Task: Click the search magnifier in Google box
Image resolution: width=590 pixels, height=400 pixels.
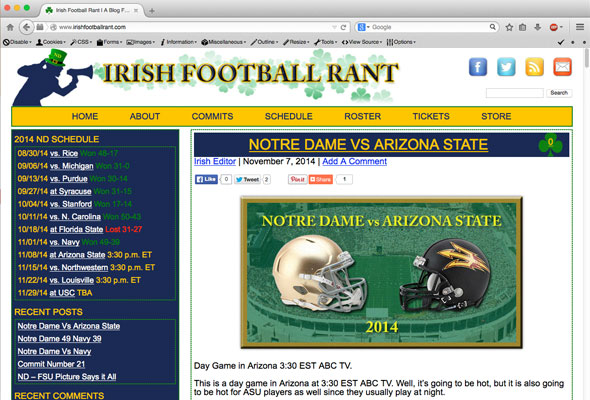Action: click(x=493, y=27)
